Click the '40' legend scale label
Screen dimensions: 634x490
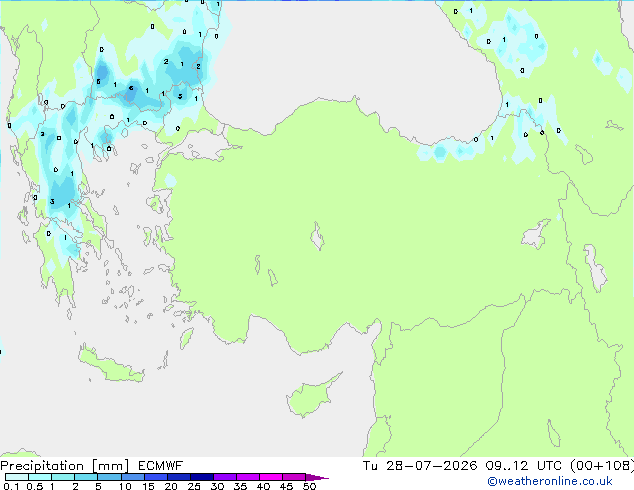(x=263, y=486)
